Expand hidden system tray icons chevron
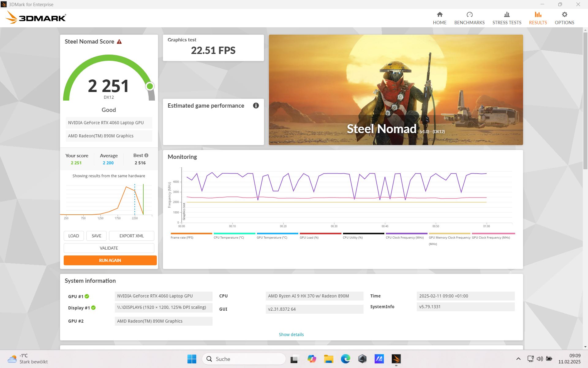The width and height of the screenshot is (588, 368). coord(518,359)
